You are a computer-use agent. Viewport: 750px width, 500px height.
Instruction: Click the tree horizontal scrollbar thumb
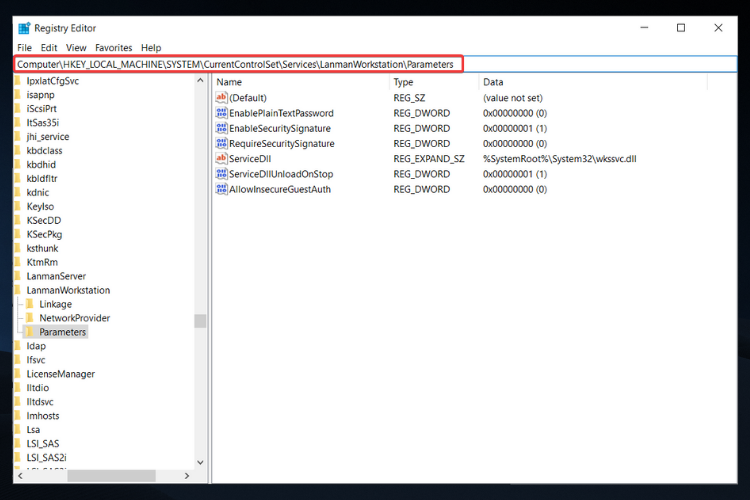(111, 476)
